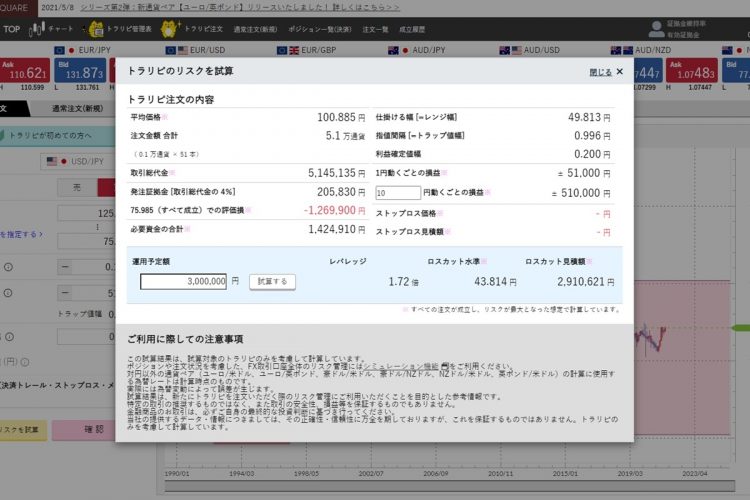The image size is (750, 500).
Task: Click the 仕掛ける幅 value 49.813 円
Action: [x=589, y=117]
